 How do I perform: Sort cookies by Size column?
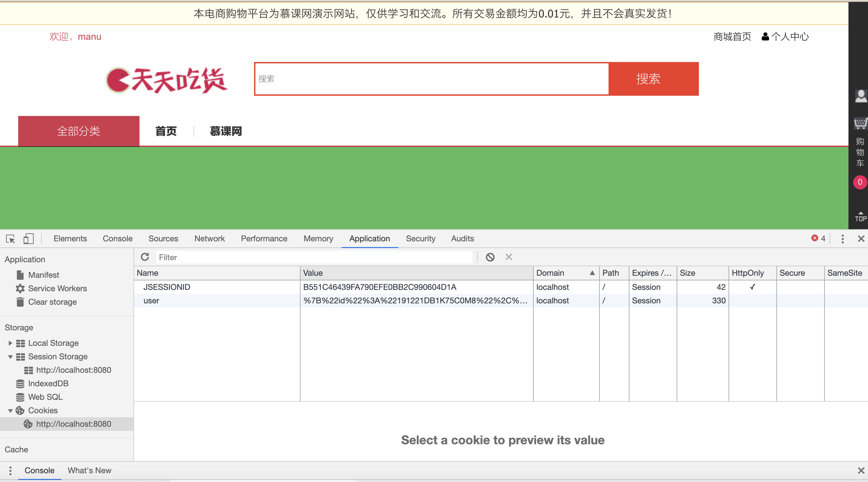click(703, 273)
